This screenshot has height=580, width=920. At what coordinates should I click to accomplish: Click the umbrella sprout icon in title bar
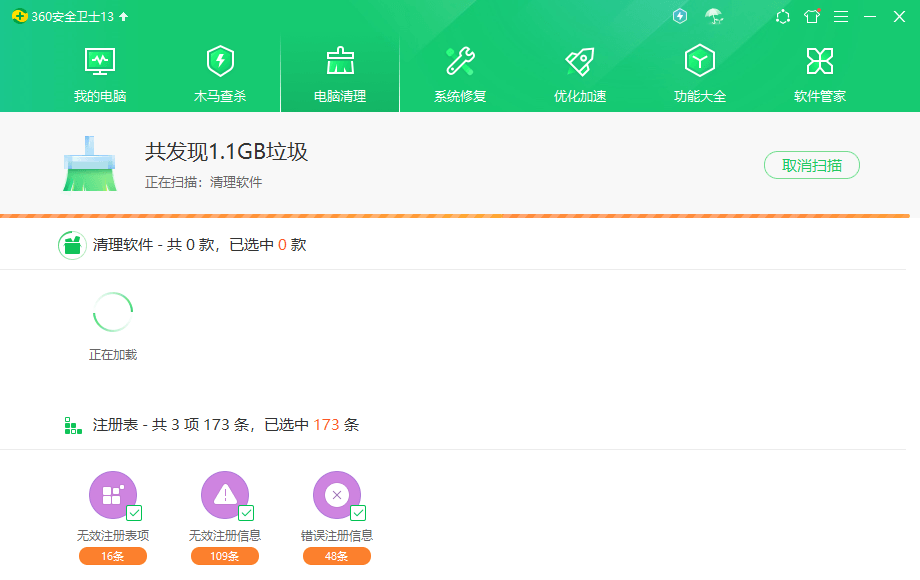[x=713, y=16]
